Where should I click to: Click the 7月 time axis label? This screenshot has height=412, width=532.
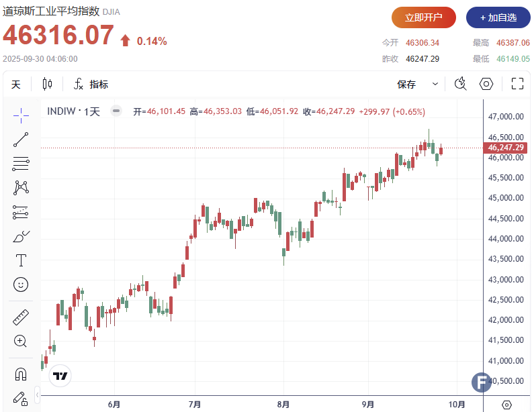click(x=195, y=404)
